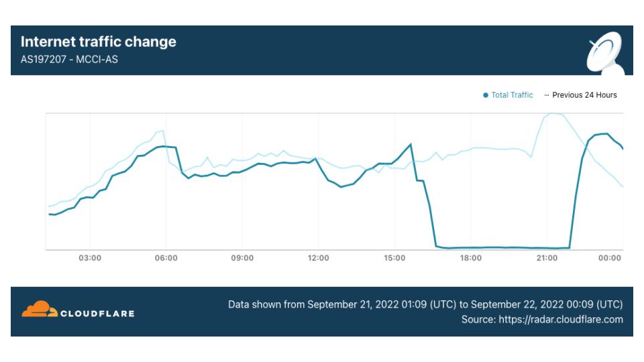The height and width of the screenshot is (362, 644).
Task: Toggle the Total Traffic legend label
Action: coord(512,95)
